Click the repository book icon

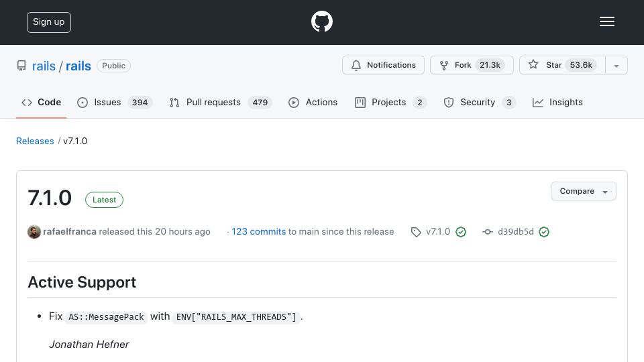coord(21,66)
